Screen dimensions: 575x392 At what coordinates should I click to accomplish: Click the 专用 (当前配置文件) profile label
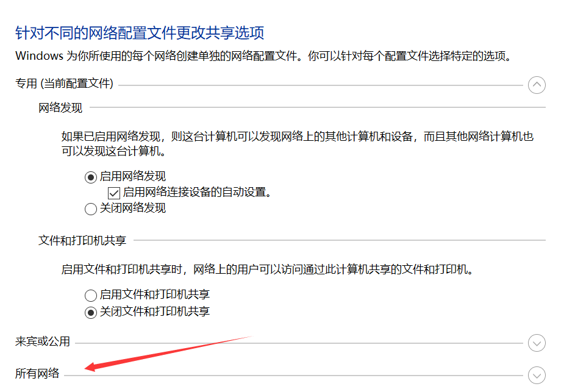click(x=64, y=84)
